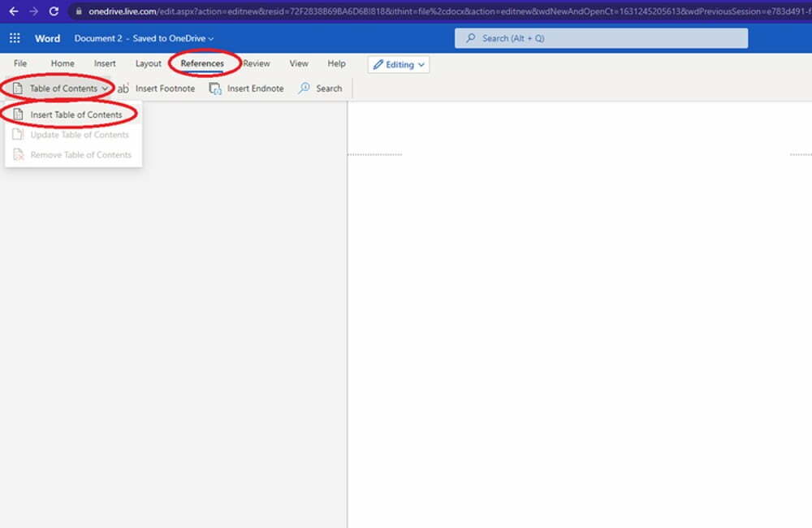The height and width of the screenshot is (528, 812).
Task: Go to the Home tab
Action: [63, 63]
